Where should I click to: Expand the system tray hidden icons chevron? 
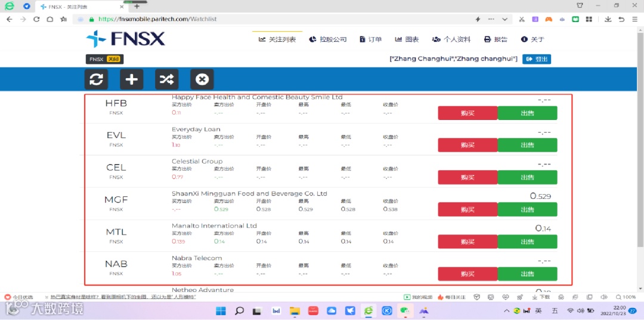507,310
